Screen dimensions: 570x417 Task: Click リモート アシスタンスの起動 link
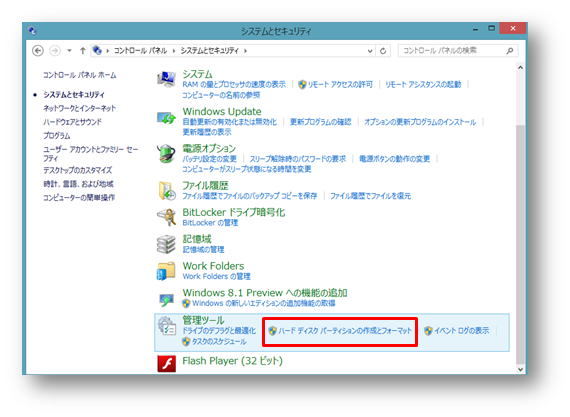point(423,84)
